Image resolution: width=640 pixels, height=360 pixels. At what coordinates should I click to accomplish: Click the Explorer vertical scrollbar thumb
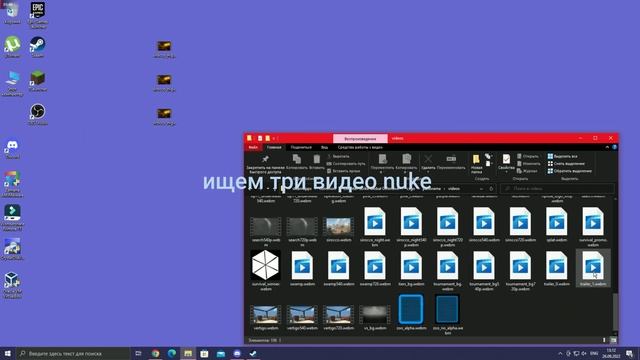point(616,313)
